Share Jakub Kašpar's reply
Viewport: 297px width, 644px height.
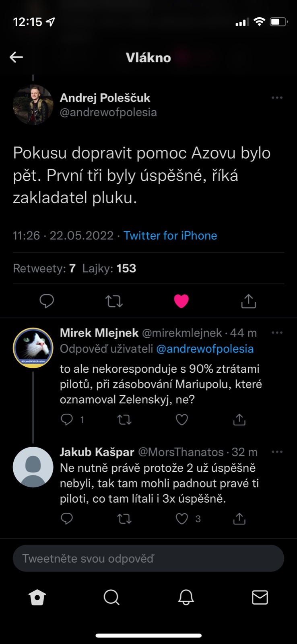point(239,519)
